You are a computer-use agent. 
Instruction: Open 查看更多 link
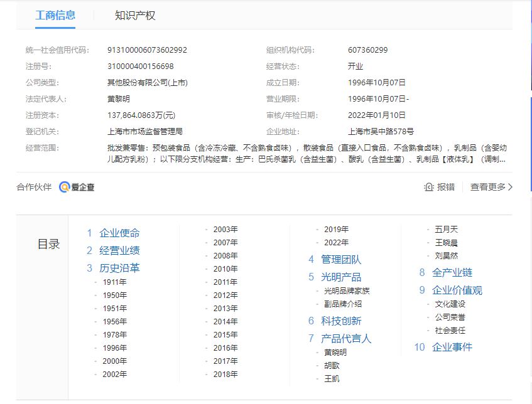coord(487,187)
